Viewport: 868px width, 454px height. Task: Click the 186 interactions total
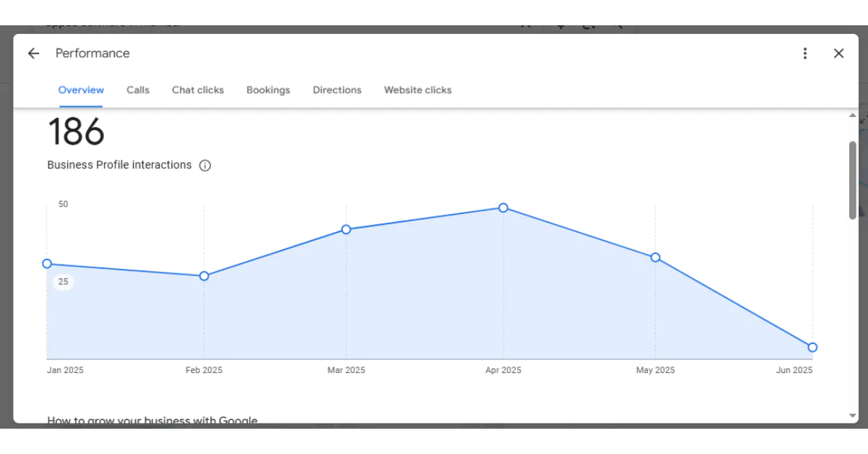coord(76,133)
